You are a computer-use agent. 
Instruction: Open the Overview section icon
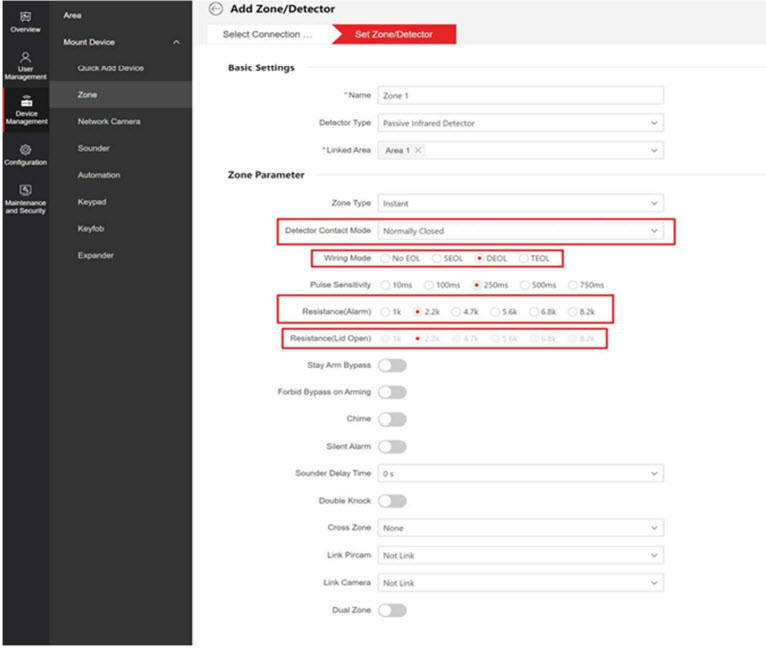pyautogui.click(x=25, y=17)
